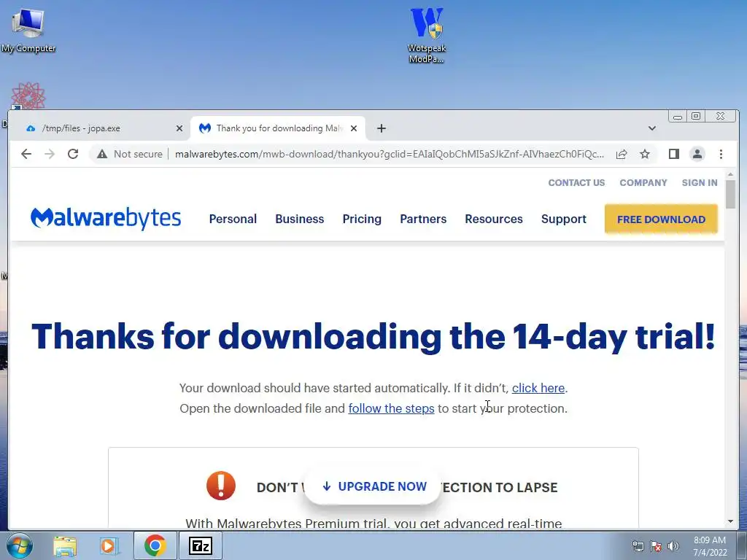The width and height of the screenshot is (747, 560).
Task: Click the 'click here' download link
Action: [x=538, y=388]
